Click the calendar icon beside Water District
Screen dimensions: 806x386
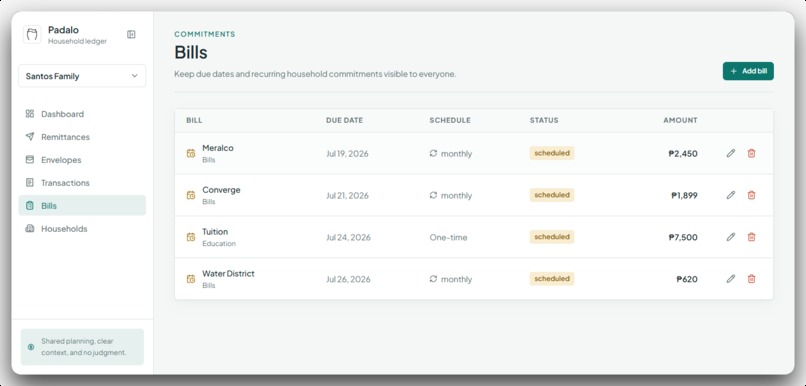[191, 279]
